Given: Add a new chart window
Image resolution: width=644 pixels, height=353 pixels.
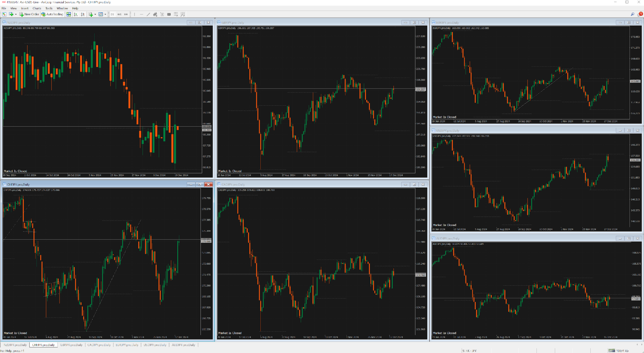Looking at the screenshot, I should [11, 14].
